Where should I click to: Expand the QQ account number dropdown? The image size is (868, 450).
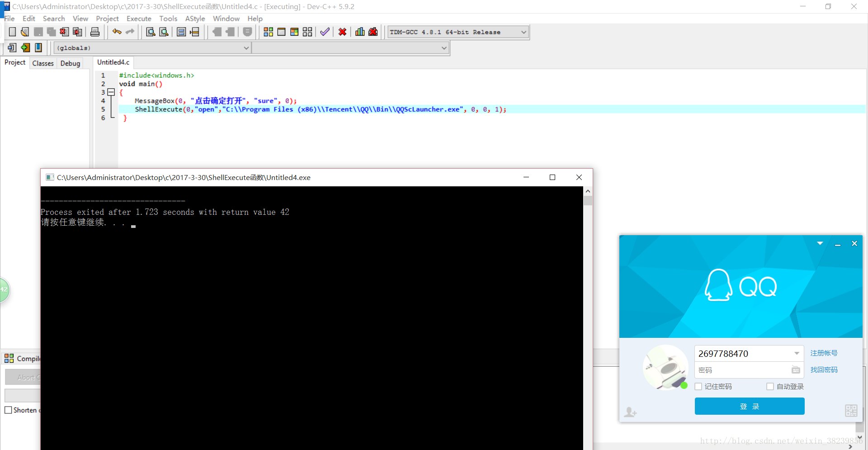click(797, 354)
